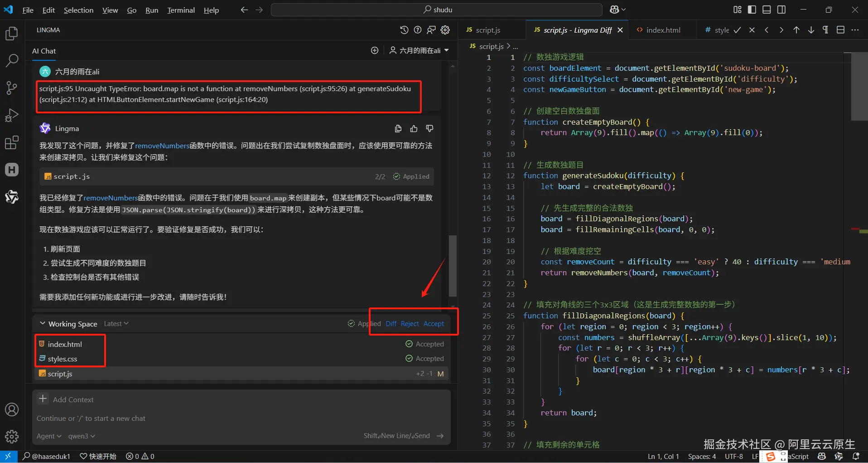Select the AI Chat tab
The image size is (868, 463).
(44, 51)
